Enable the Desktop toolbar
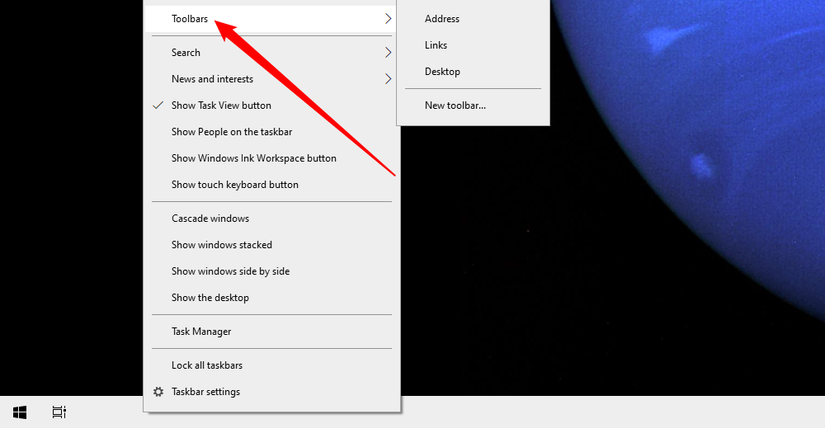Screen dimensions: 825x428 [473, 72]
